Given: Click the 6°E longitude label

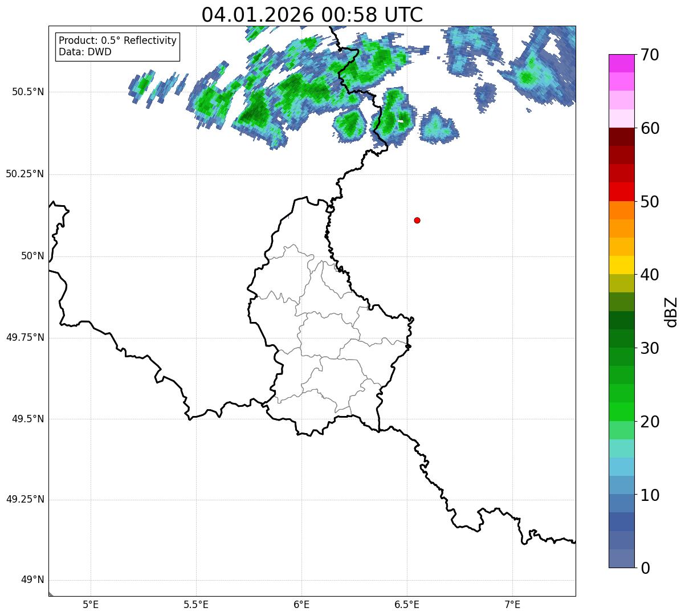Looking at the screenshot, I should (x=301, y=604).
